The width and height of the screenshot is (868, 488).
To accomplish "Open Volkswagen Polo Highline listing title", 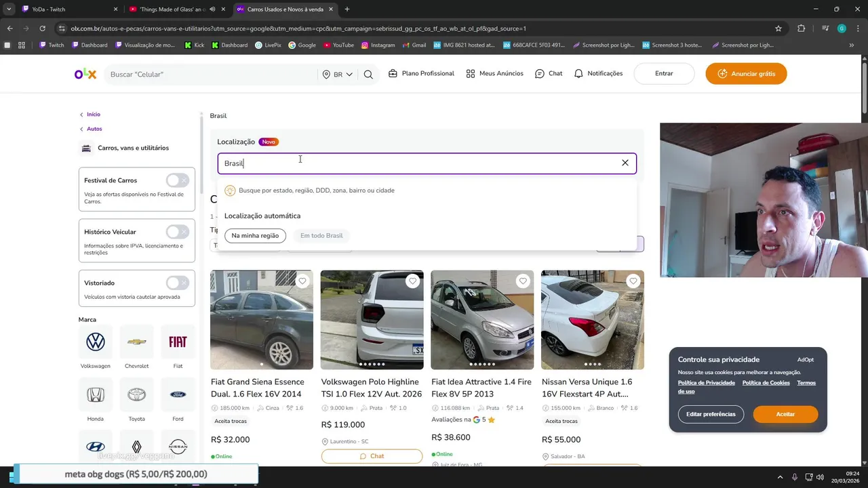I will [x=372, y=388].
